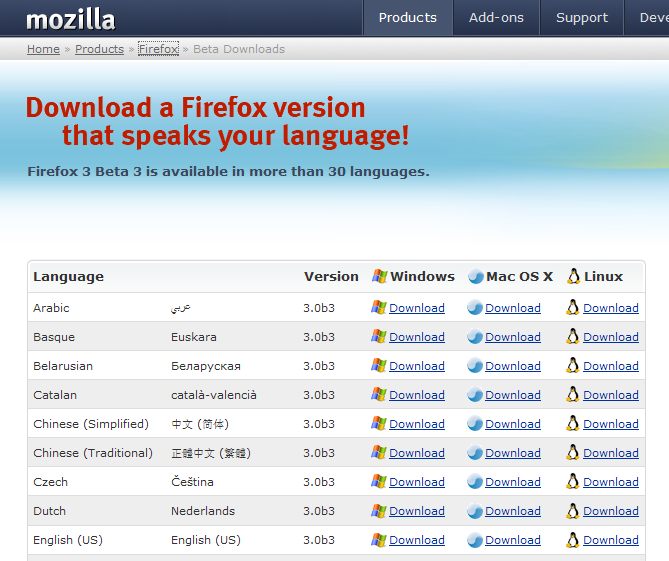This screenshot has width=669, height=561.
Task: Click the Mac OS X icon in the Arabic row
Action: pos(475,307)
